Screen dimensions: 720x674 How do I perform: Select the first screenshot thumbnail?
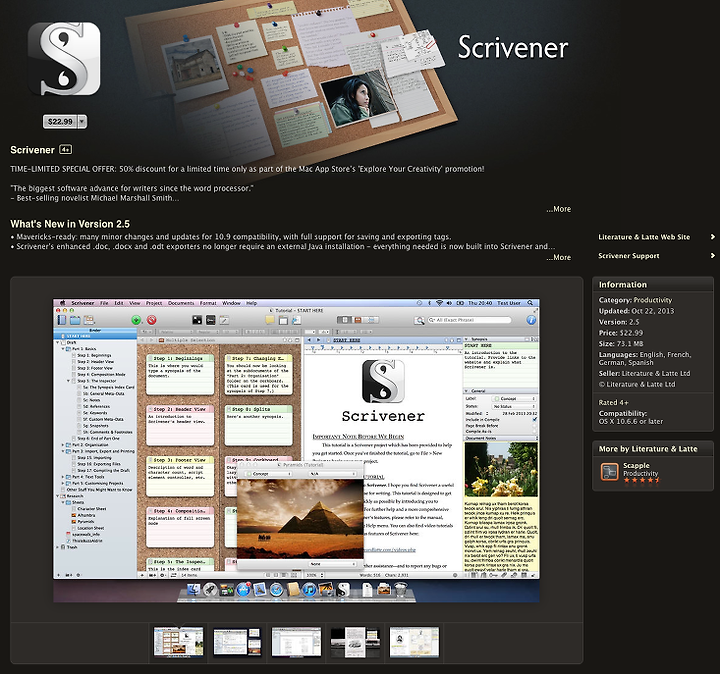point(179,642)
